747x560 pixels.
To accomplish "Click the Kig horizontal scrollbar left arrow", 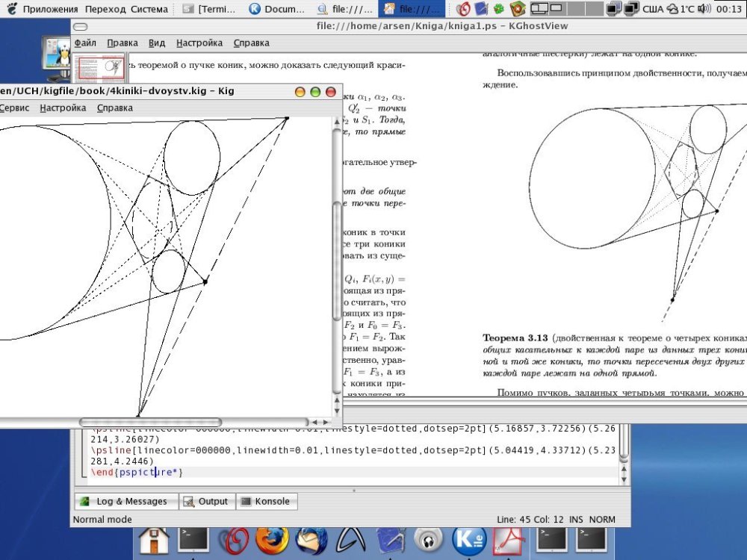I will pos(314,422).
